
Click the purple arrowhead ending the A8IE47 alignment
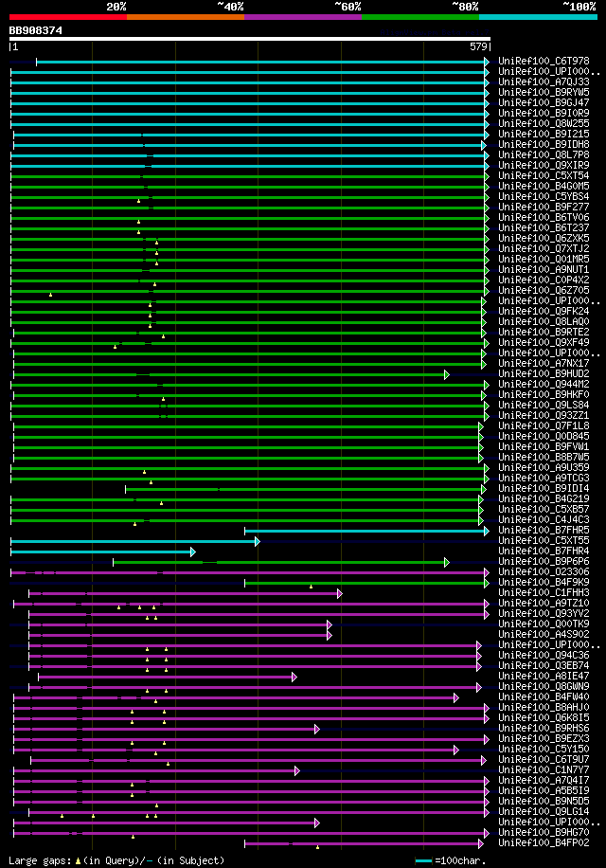(294, 677)
